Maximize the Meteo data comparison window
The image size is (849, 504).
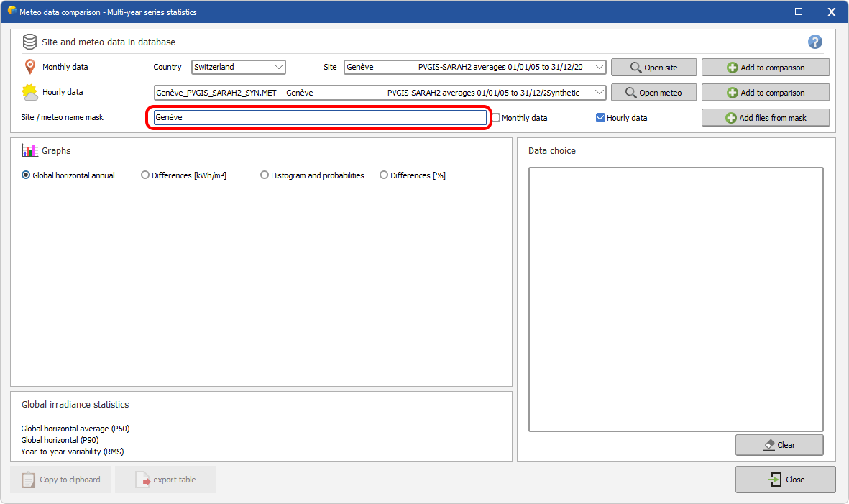coord(798,12)
